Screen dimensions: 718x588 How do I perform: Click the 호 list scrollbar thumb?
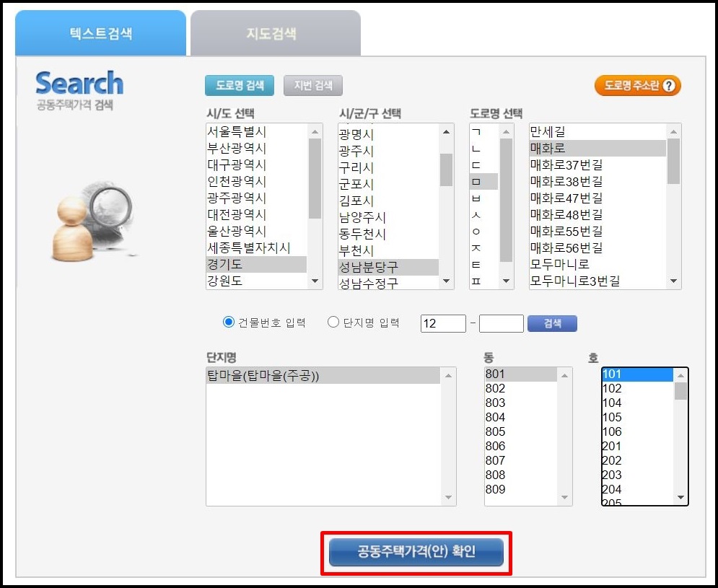coord(681,391)
